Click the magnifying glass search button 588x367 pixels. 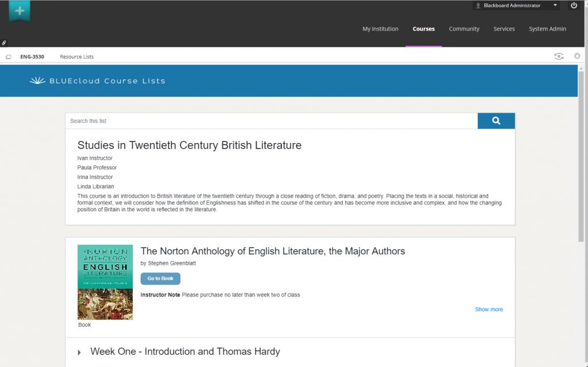tap(496, 121)
